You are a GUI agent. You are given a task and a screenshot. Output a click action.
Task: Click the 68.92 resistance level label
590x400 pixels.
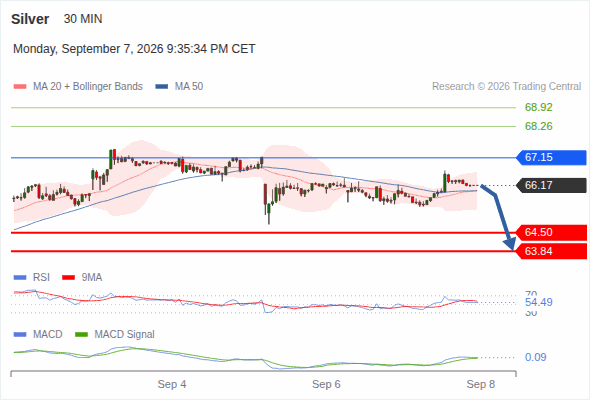538,107
